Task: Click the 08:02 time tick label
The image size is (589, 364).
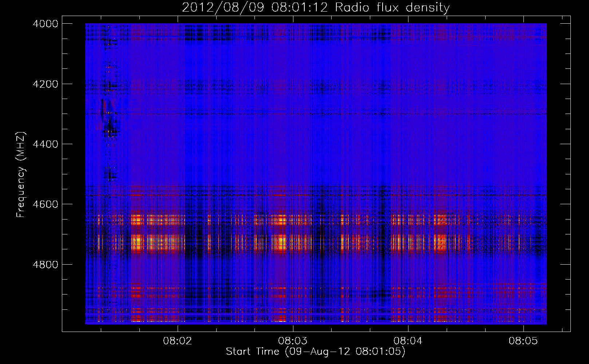Action: [x=177, y=341]
